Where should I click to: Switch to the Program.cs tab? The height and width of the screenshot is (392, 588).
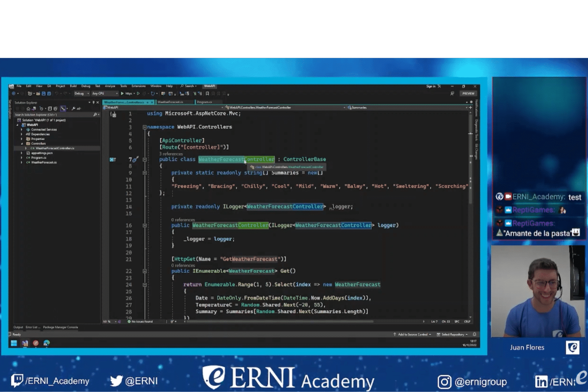click(204, 102)
